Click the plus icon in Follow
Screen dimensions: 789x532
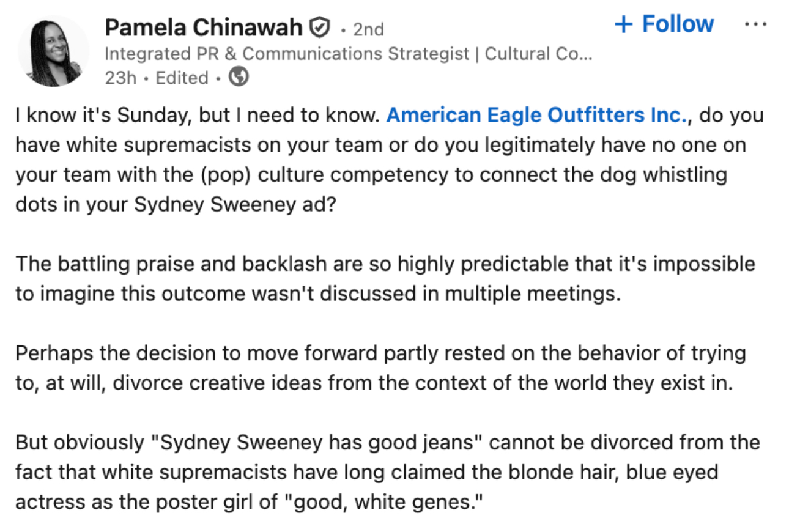click(x=623, y=24)
